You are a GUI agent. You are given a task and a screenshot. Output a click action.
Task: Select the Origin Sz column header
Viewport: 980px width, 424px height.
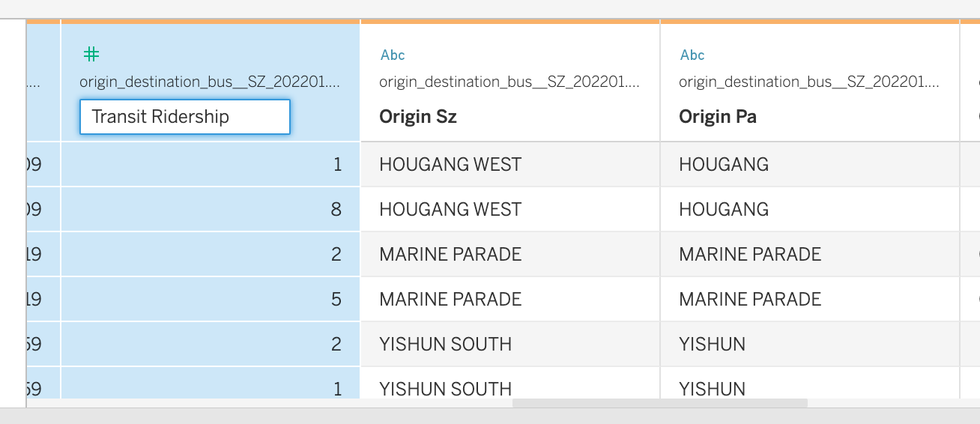point(418,117)
